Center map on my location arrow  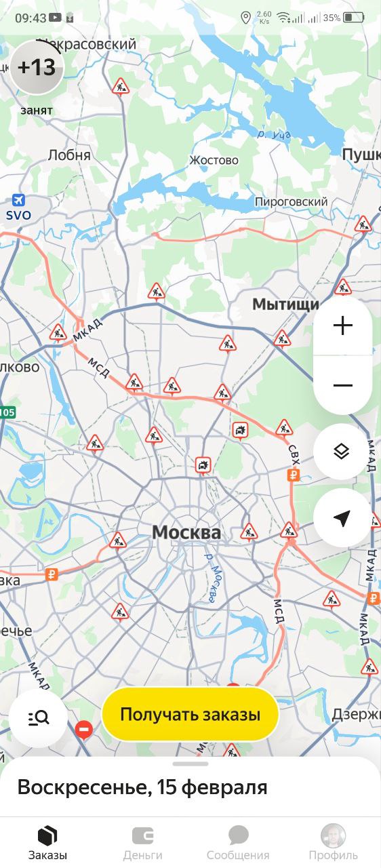tap(342, 518)
